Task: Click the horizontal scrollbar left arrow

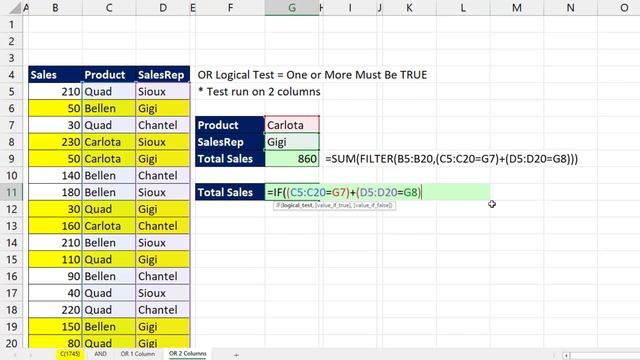Action: click(x=566, y=356)
